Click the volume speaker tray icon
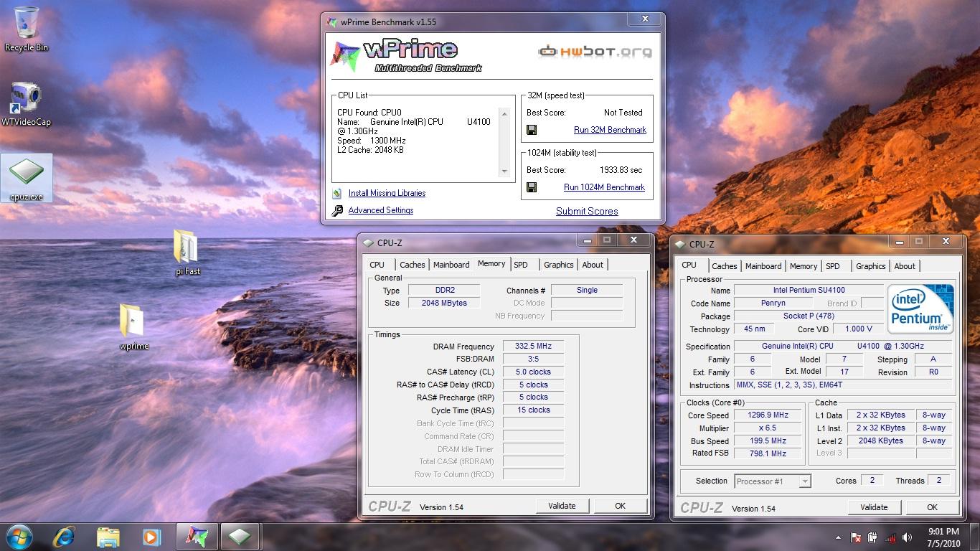980x551 pixels. [x=908, y=537]
